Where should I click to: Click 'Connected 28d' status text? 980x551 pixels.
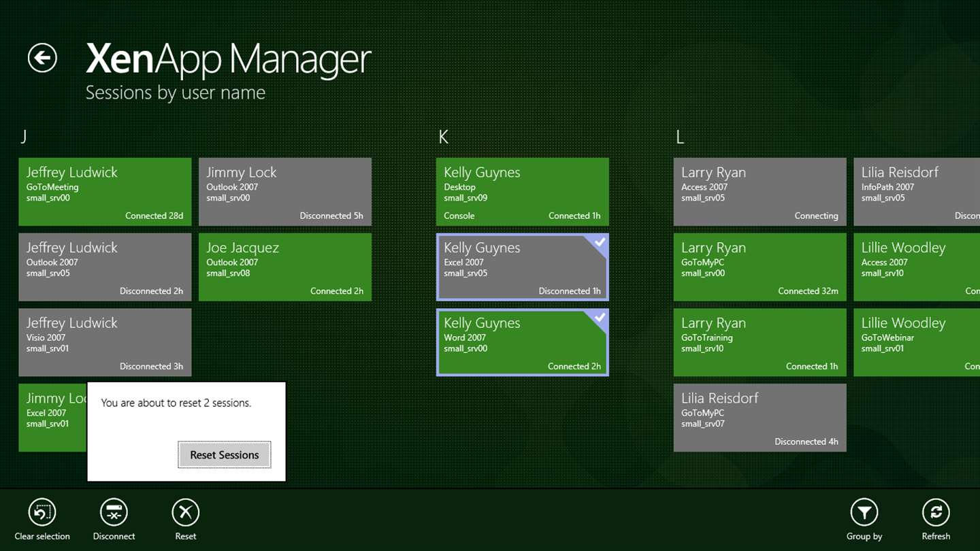(154, 216)
